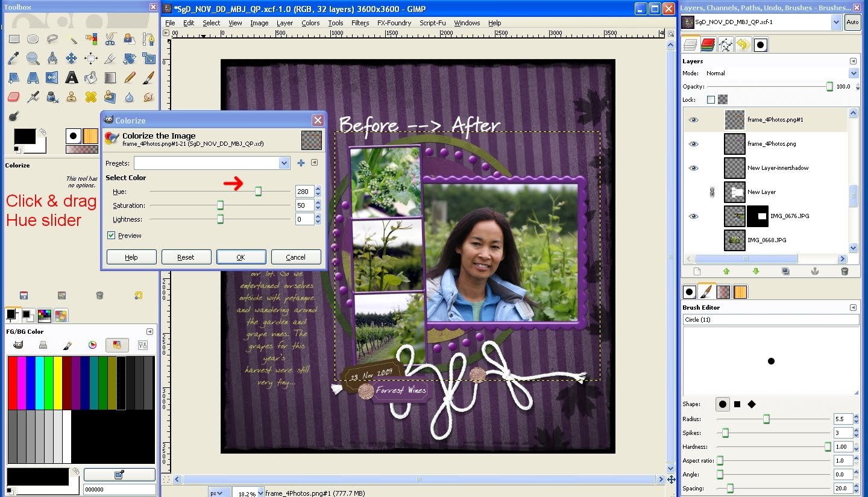Click the Reset button in Colorize

coord(186,257)
